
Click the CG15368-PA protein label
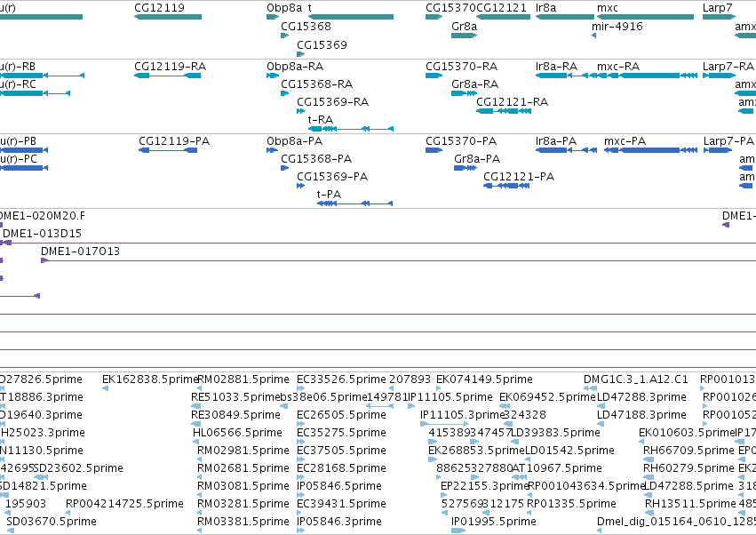[316, 159]
